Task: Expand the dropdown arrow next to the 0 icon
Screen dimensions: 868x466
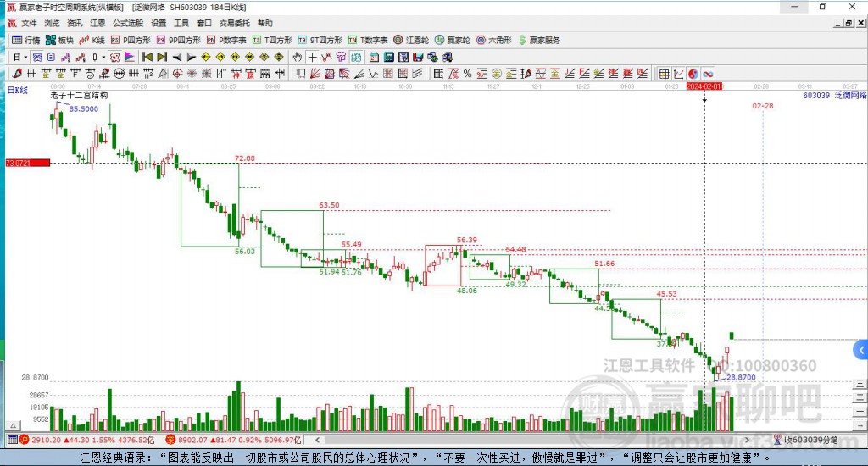Action: click(103, 57)
